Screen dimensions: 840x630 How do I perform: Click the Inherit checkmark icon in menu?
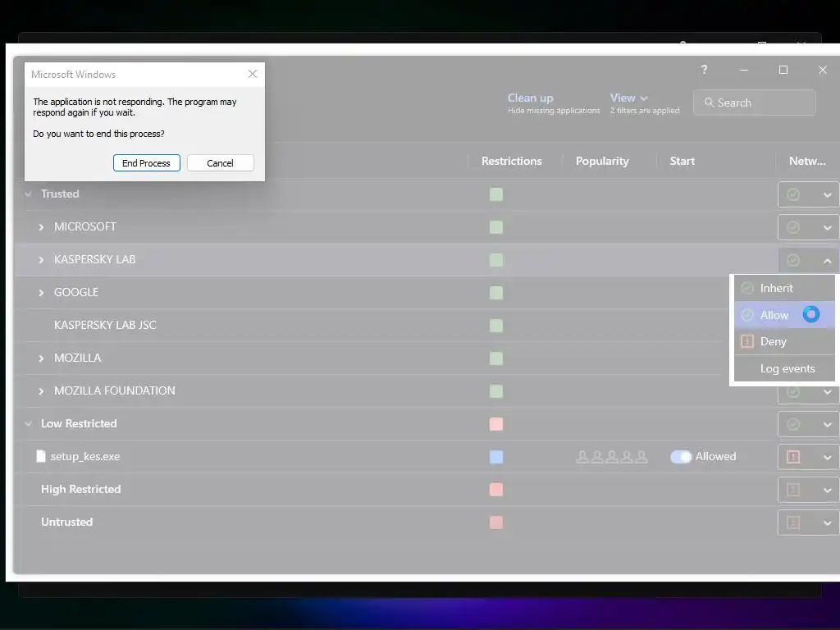coord(746,288)
